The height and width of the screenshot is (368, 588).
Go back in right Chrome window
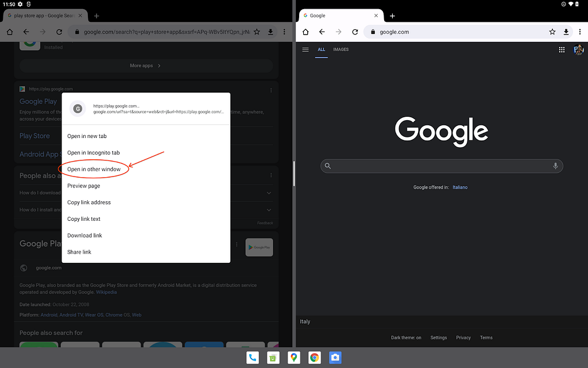(x=322, y=32)
